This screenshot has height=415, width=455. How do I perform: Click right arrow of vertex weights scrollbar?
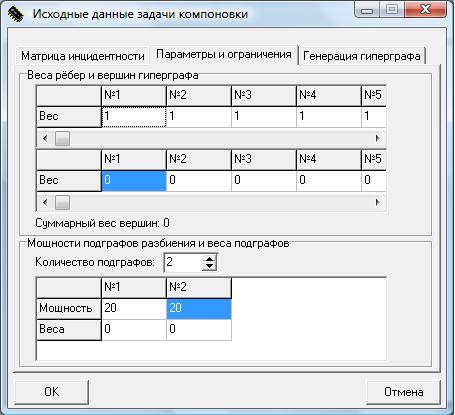[x=378, y=202]
